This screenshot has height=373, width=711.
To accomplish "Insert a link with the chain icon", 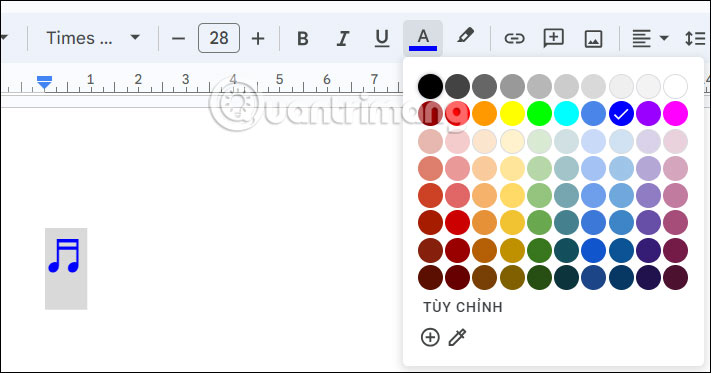I will (514, 39).
